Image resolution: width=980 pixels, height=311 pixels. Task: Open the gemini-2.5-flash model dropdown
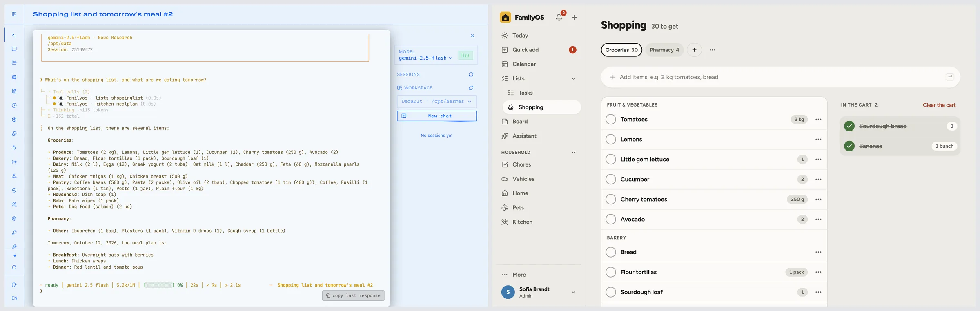tap(425, 58)
